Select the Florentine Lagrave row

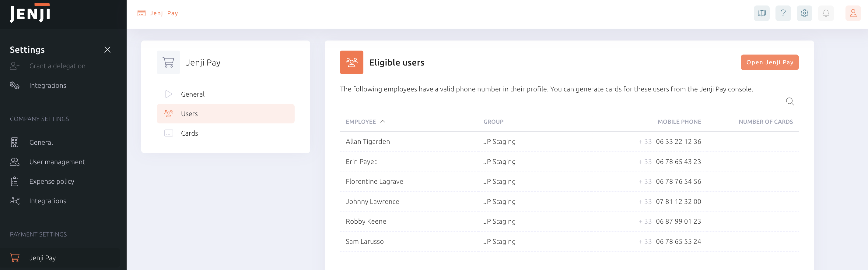click(x=374, y=182)
